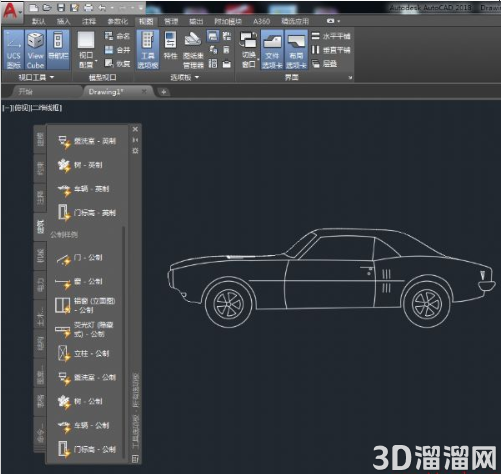Click the 命名 named viewports button

[x=117, y=36]
